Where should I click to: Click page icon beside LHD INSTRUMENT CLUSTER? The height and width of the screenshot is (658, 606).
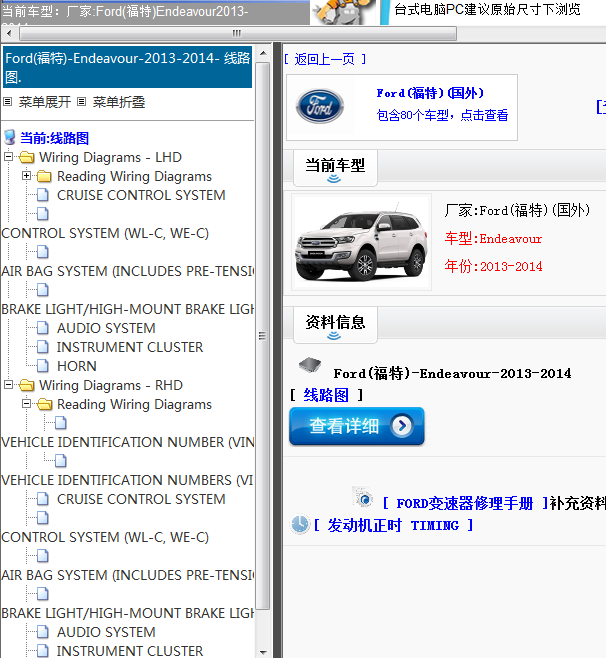point(42,347)
